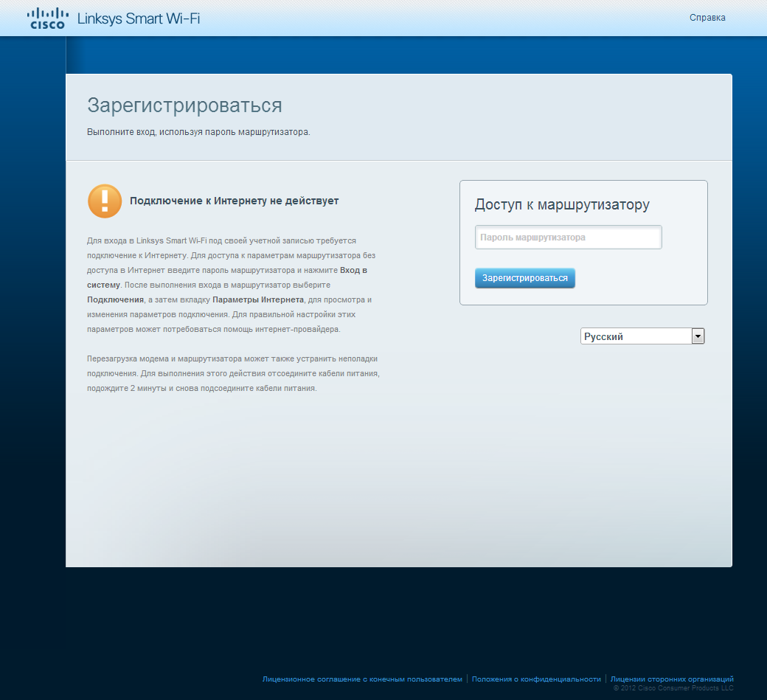Click the blue Зарегистрироваться button

[x=525, y=278]
